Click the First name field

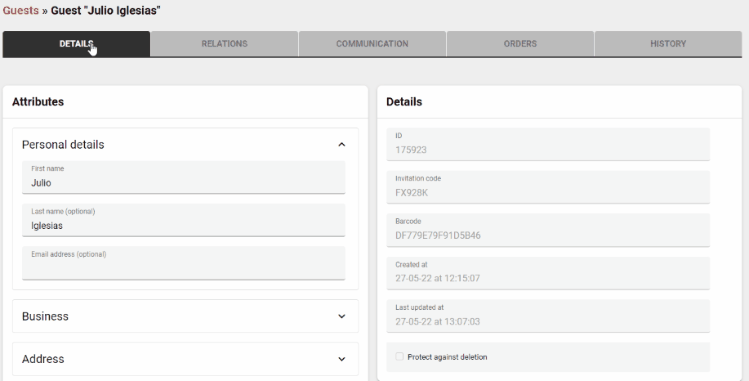click(183, 177)
